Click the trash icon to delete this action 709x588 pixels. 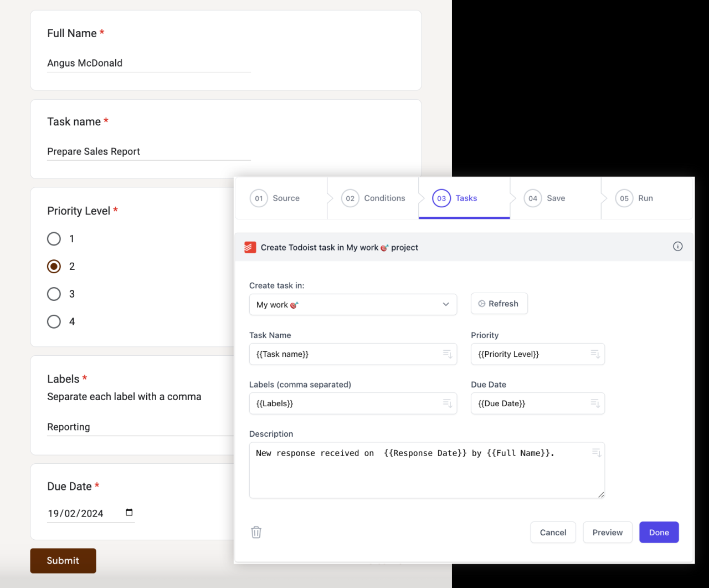pyautogui.click(x=256, y=531)
